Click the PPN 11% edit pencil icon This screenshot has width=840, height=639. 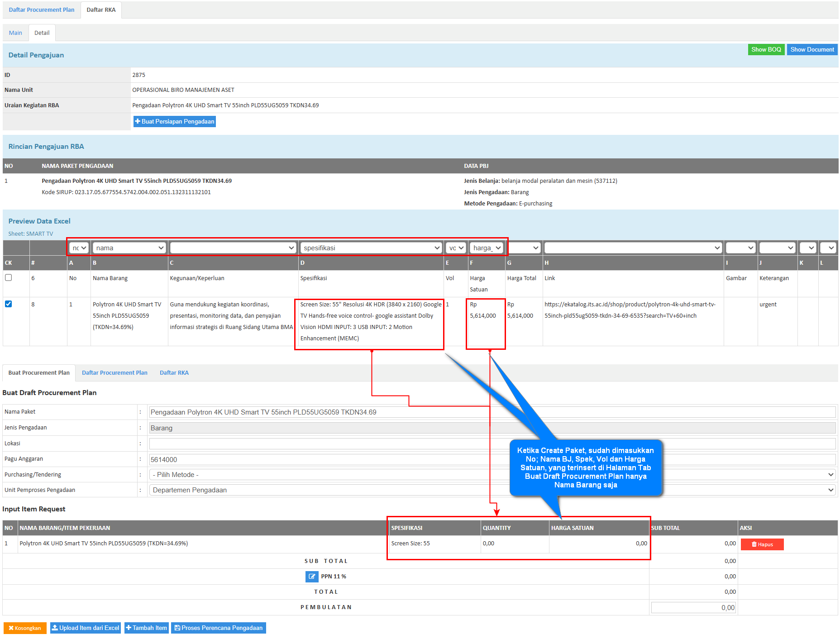tap(311, 576)
